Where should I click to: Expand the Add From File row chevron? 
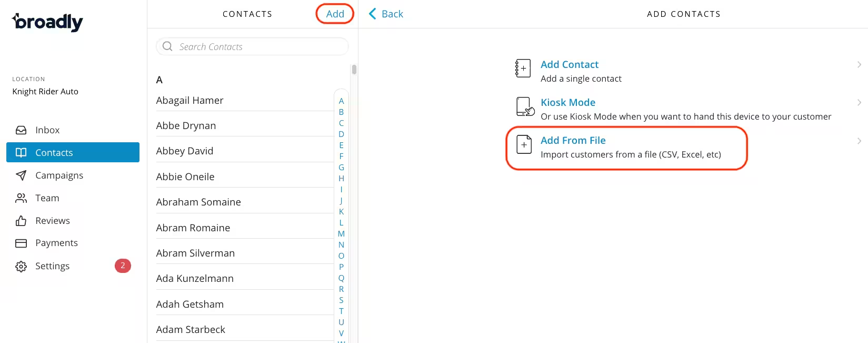pos(859,141)
